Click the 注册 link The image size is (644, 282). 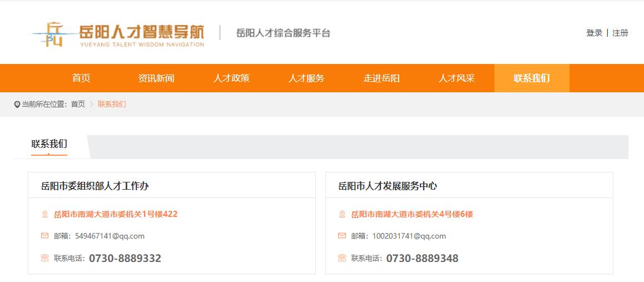(620, 33)
